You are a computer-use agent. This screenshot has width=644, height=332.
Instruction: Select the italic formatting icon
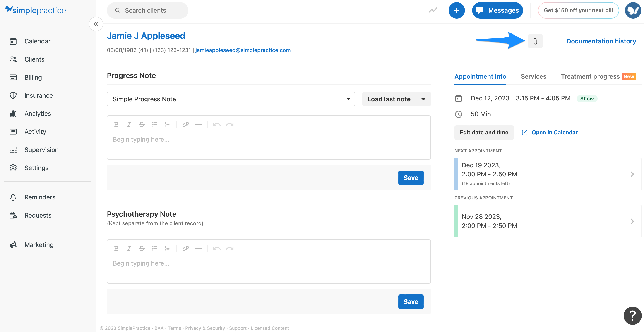(x=129, y=124)
